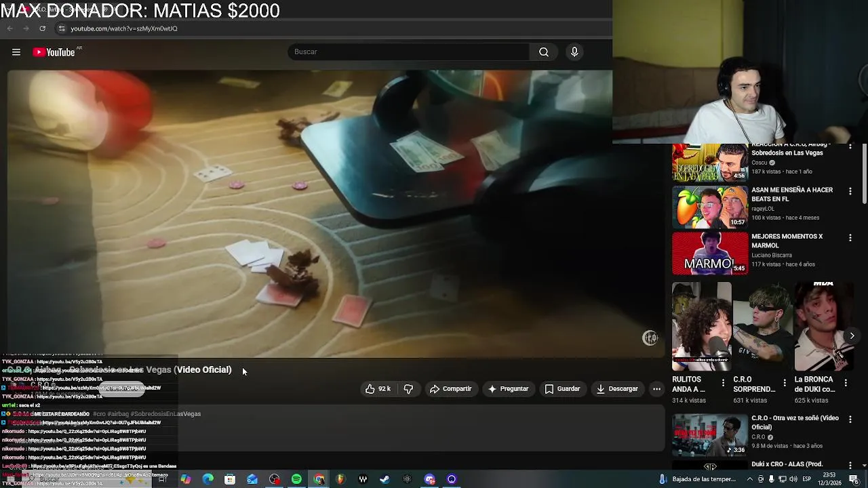Open Microsoft Store from the taskbar

click(x=230, y=479)
